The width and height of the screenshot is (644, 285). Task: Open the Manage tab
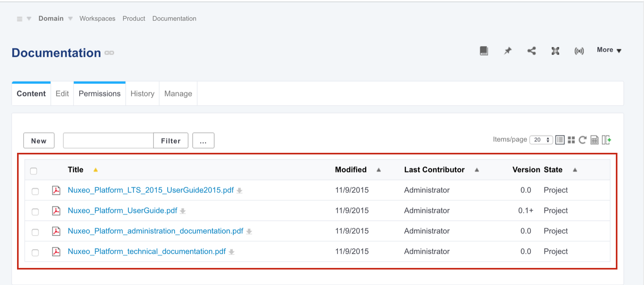(178, 94)
